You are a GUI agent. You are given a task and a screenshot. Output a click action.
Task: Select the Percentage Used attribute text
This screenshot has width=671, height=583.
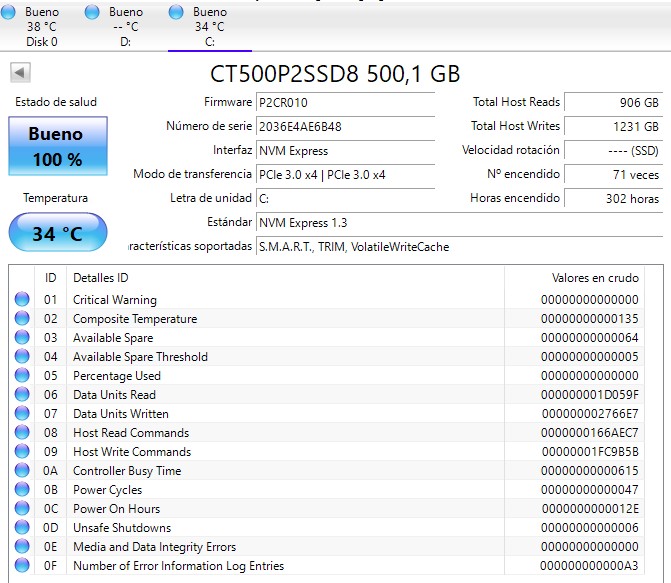[117, 376]
